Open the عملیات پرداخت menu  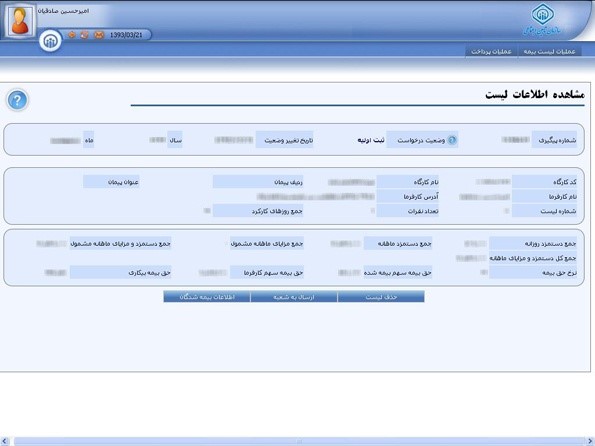491,51
